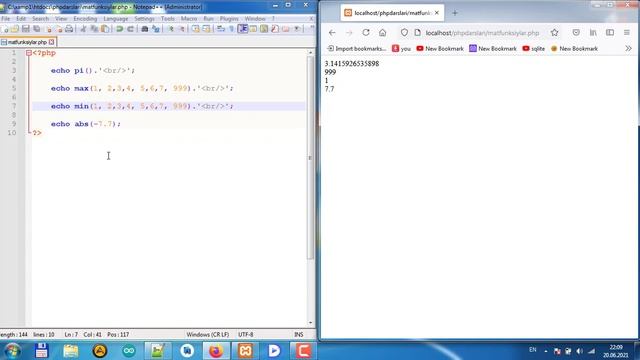
Task: Click the Zoom In toolbar icon
Action: [171, 29]
